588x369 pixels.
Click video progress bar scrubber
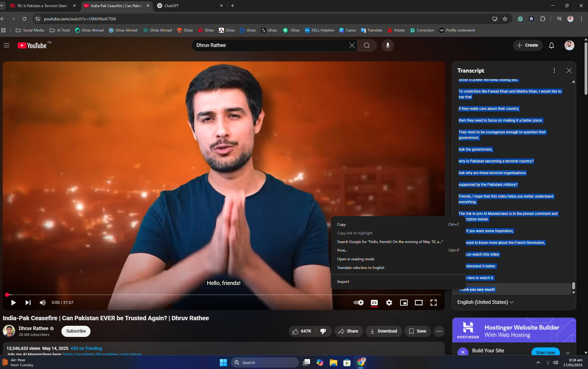pyautogui.click(x=7, y=295)
